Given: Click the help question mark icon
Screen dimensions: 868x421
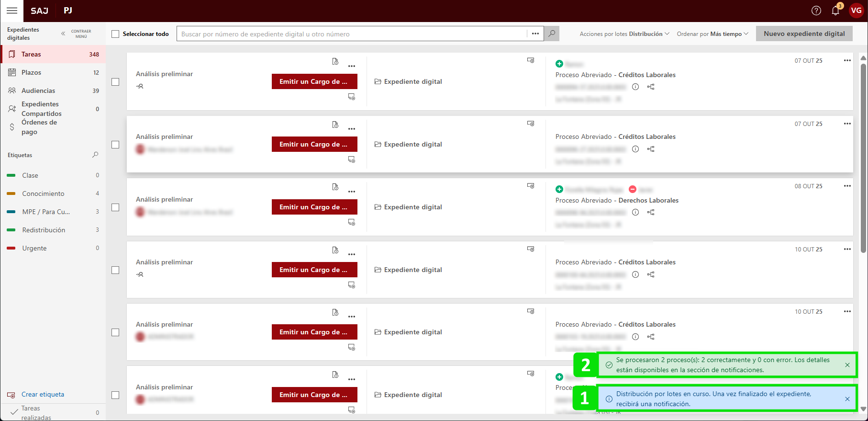Looking at the screenshot, I should click(x=816, y=11).
